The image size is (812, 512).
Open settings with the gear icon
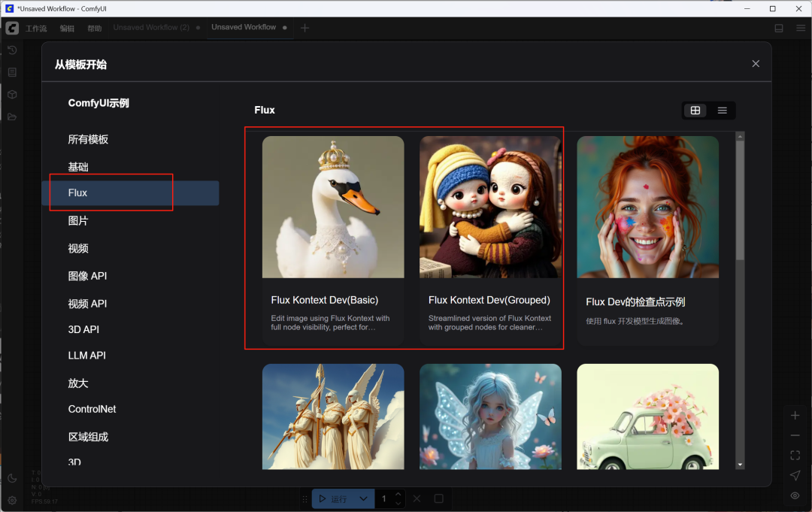tap(13, 501)
